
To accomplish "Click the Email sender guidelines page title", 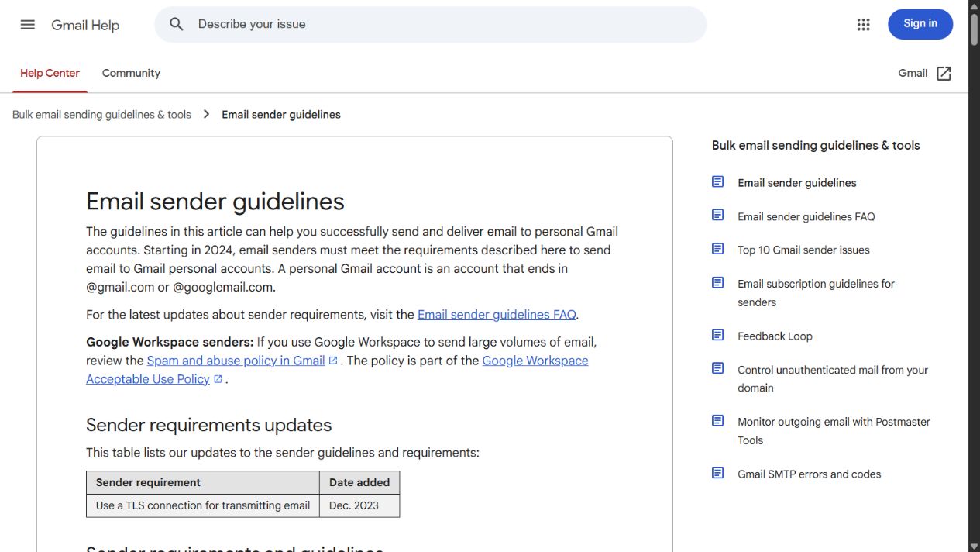I will [x=215, y=202].
